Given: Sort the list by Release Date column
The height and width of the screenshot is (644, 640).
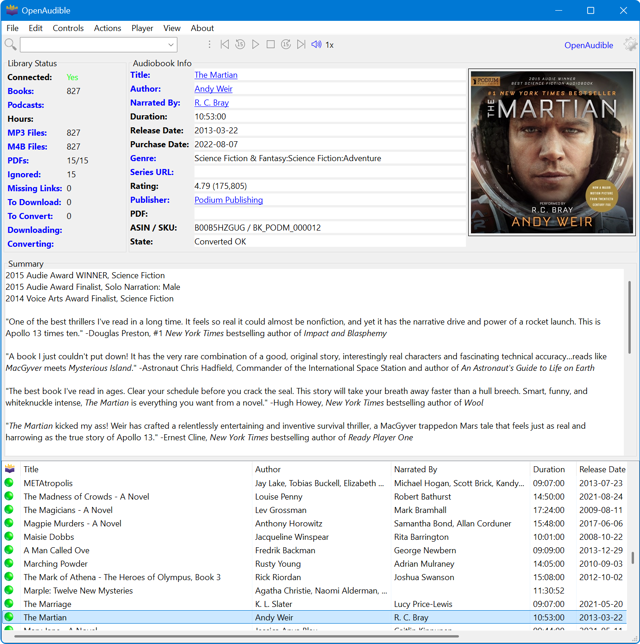Looking at the screenshot, I should (x=602, y=469).
